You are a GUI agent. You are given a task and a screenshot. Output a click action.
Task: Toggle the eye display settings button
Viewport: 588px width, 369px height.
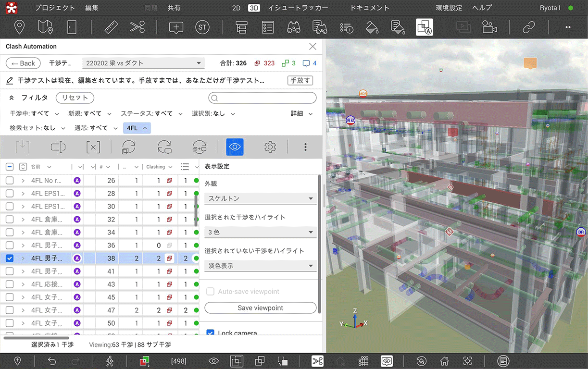[x=235, y=147]
